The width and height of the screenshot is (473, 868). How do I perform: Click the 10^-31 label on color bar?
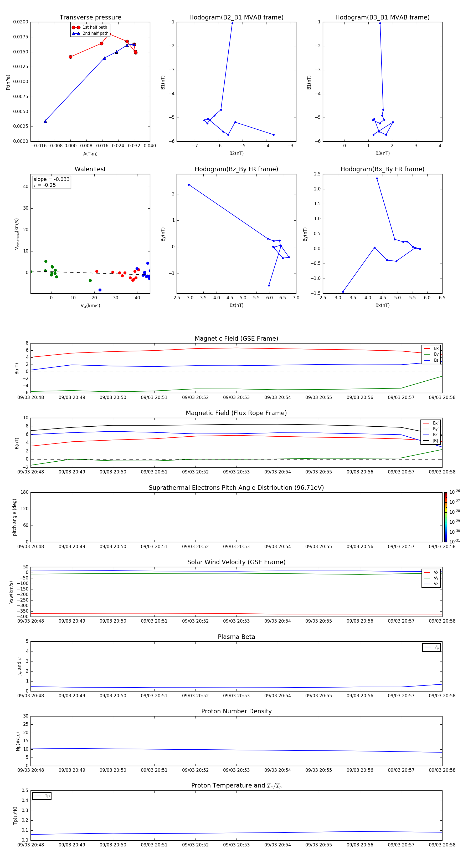[455, 542]
